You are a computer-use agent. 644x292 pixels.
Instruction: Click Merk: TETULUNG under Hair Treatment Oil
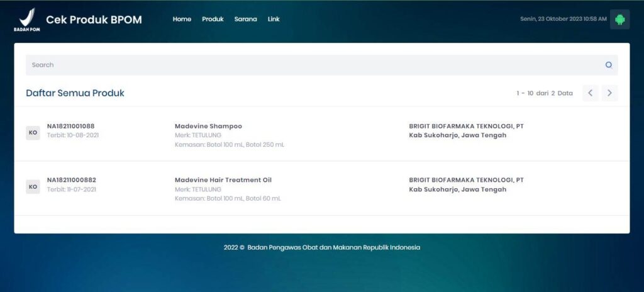(x=198, y=189)
